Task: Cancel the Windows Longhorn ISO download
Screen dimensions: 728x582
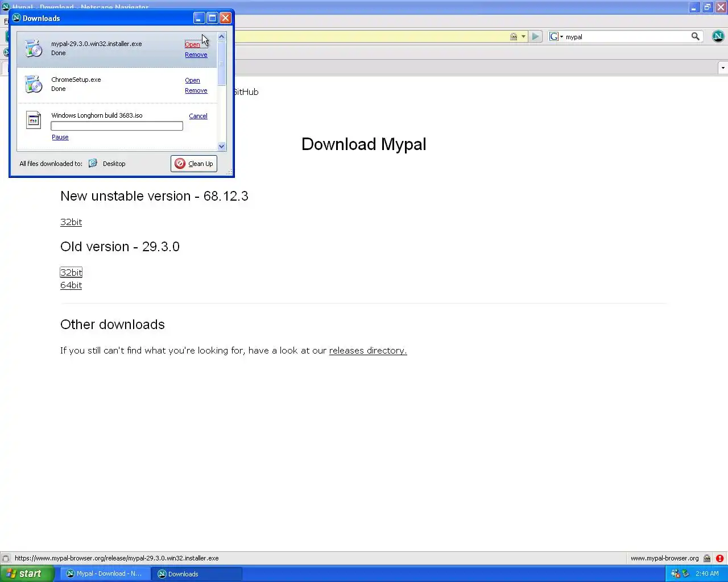Action: [198, 116]
